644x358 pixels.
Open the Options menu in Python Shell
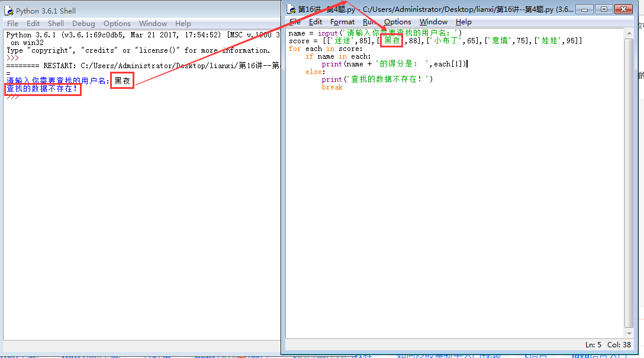coord(117,24)
